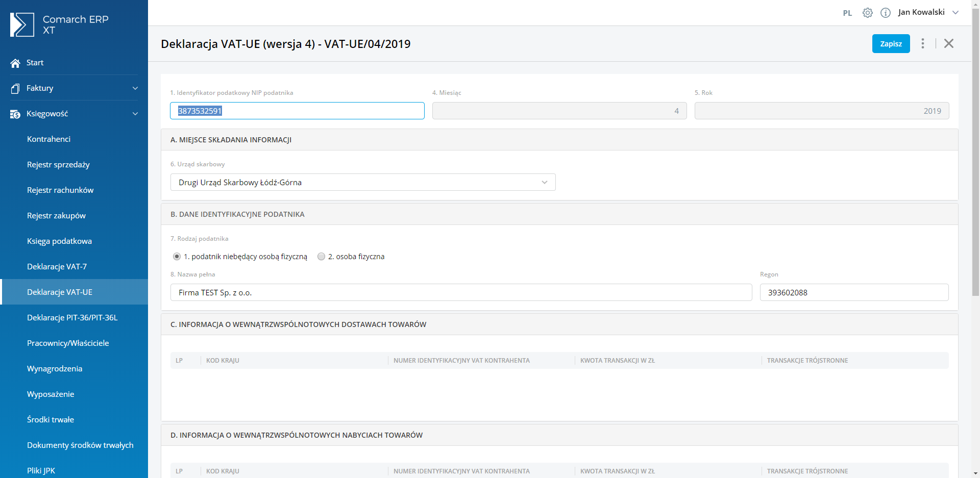
Task: Close the VAT-UE declaration form
Action: [948, 43]
